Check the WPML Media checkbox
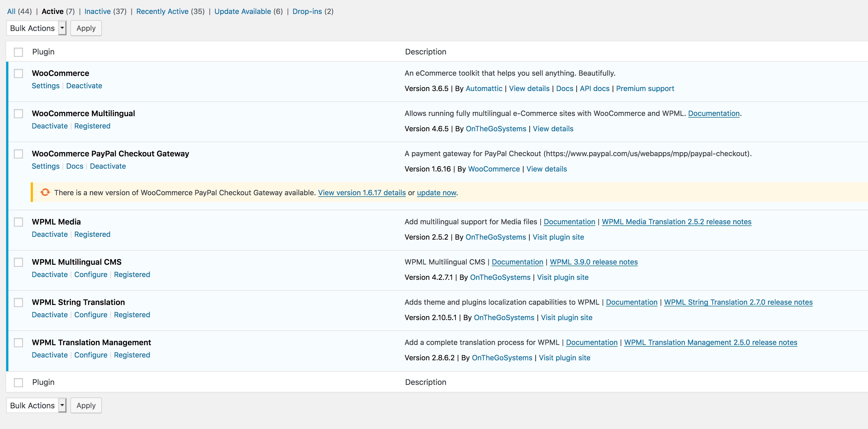 (x=18, y=222)
